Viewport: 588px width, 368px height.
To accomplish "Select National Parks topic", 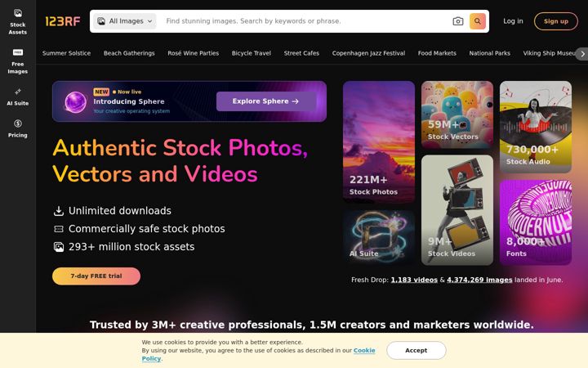I will coord(489,53).
